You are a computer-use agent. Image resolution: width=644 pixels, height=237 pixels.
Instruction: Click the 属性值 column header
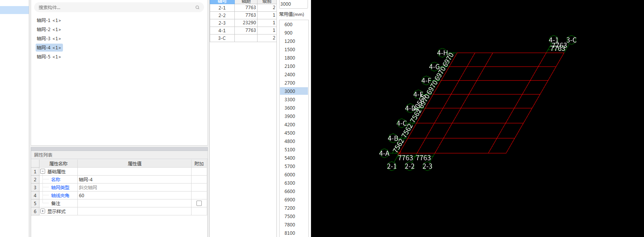click(x=134, y=164)
